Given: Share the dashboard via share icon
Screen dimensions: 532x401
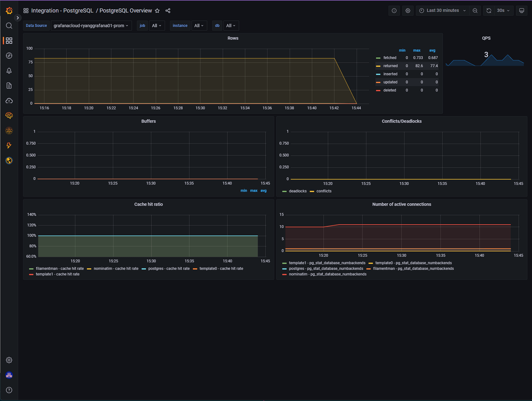Looking at the screenshot, I should coord(168,11).
